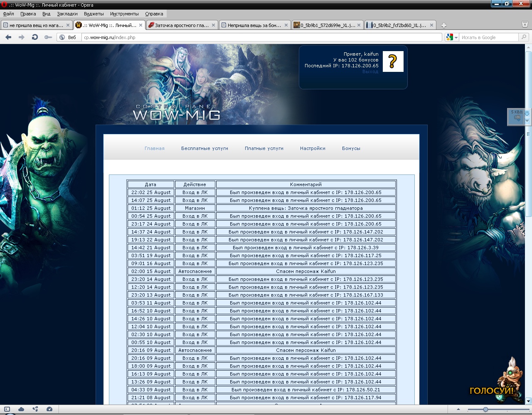Click the magnifier icon in Google search box
Screen dimensions: 532x415
[524, 37]
